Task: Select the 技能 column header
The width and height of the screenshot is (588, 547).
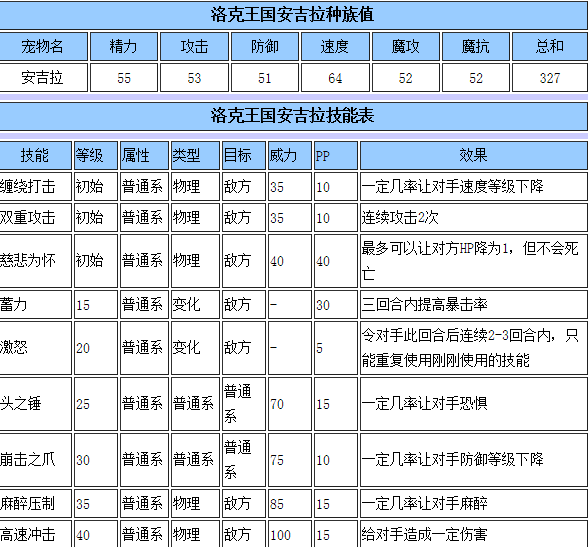Action: (35, 155)
